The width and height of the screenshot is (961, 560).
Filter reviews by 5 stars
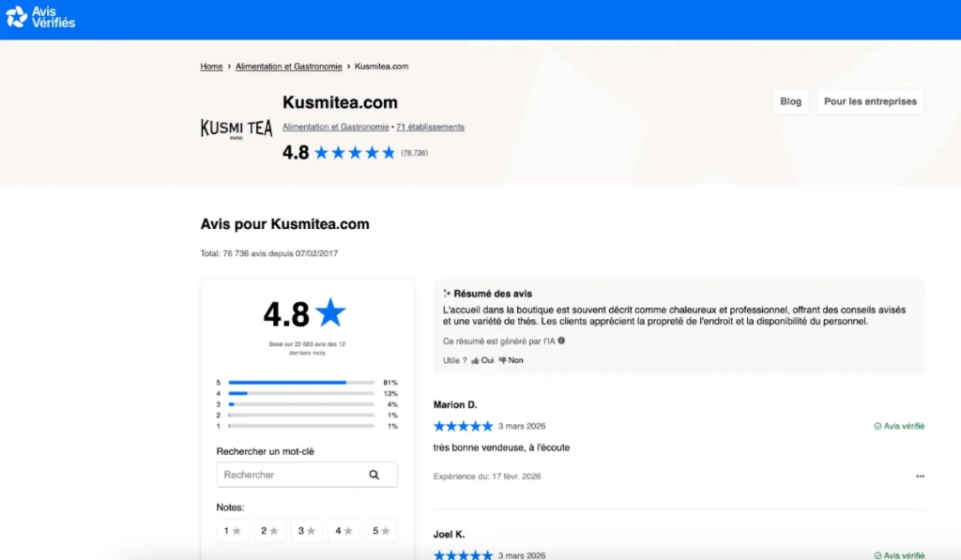tap(381, 531)
